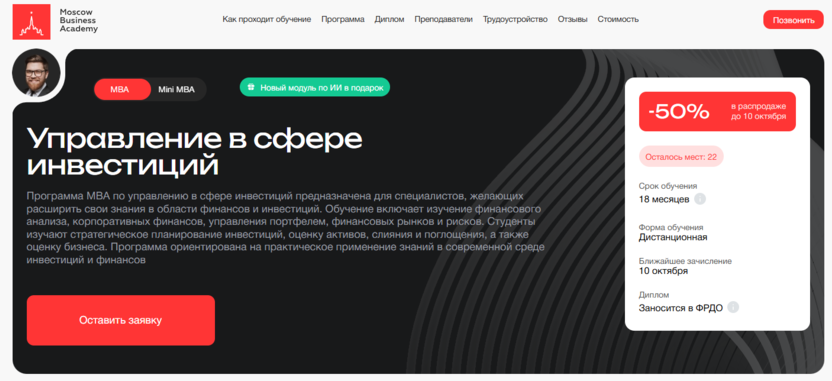832x381 pixels.
Task: Select the MBA program toggle
Action: coord(122,90)
